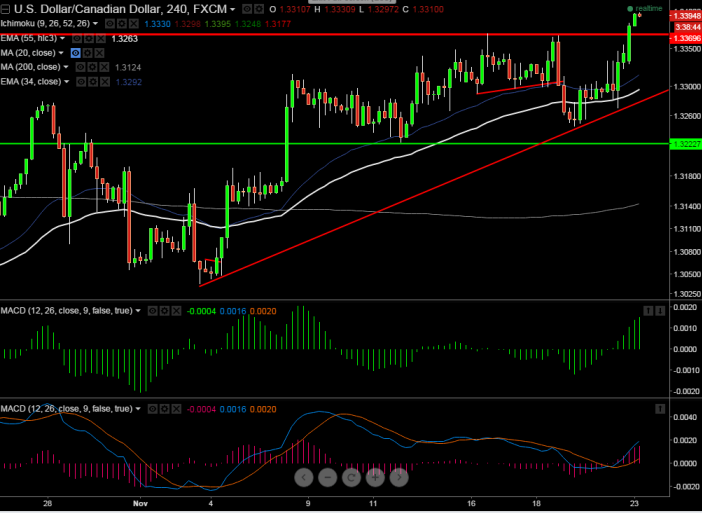This screenshot has height=513, width=702.
Task: Move first MACD pane up
Action: point(647,311)
